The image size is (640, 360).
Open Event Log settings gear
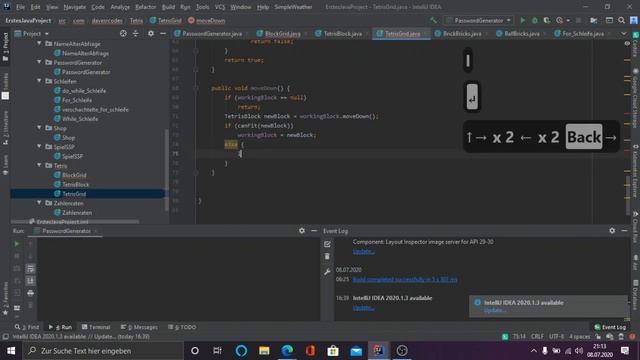pos(612,231)
